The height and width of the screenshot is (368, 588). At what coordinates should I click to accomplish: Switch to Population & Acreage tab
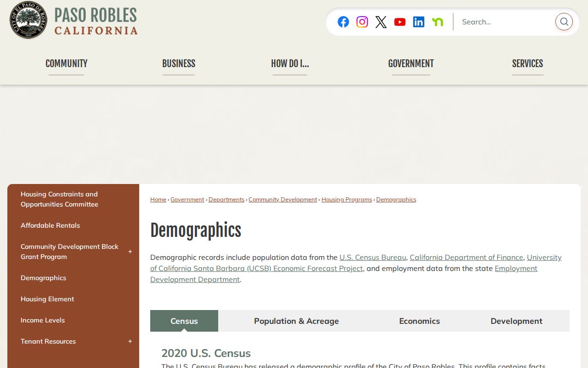click(296, 321)
